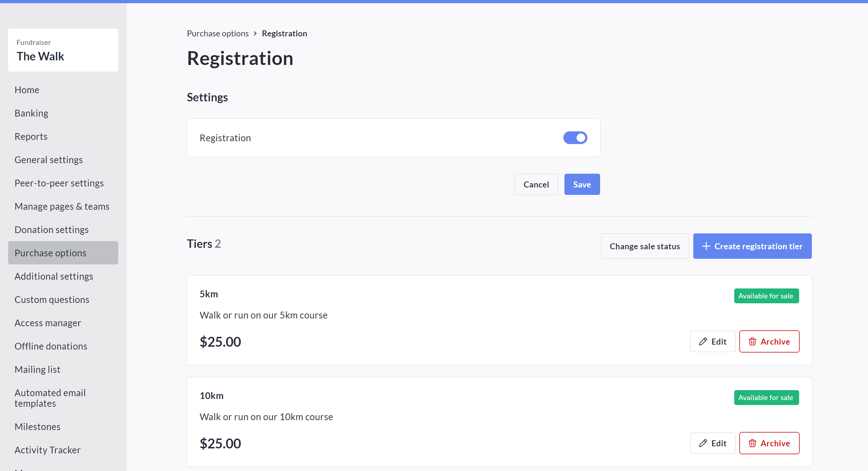
Task: Click the pencil icon on 10km tier
Action: pyautogui.click(x=703, y=443)
